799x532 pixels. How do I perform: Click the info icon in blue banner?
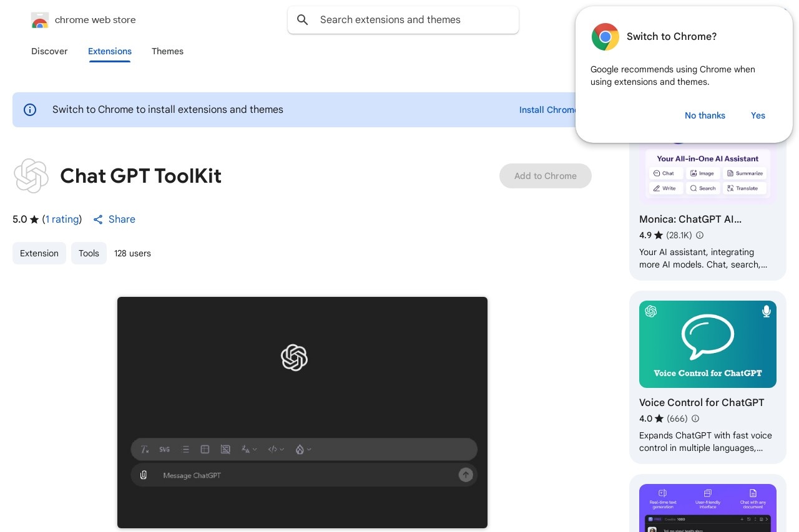coord(30,110)
